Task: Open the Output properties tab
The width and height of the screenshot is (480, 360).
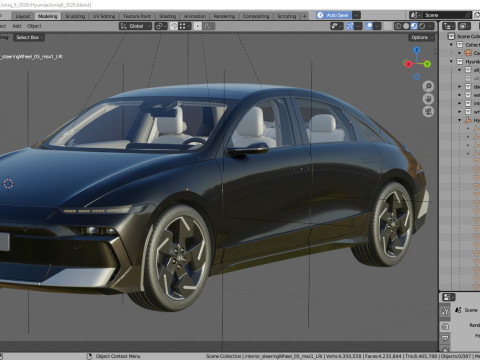Action: point(445,339)
